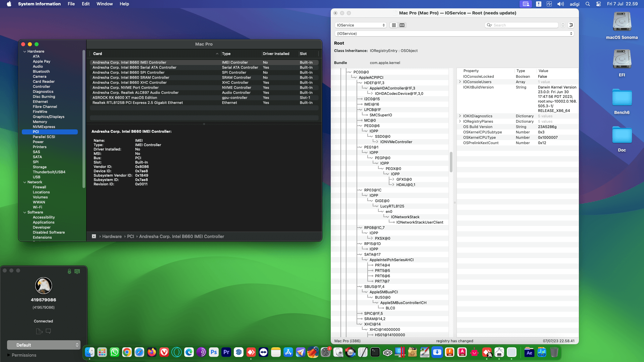Click the IORegistryExplorer Search field
This screenshot has height=362, width=644.
522,25
